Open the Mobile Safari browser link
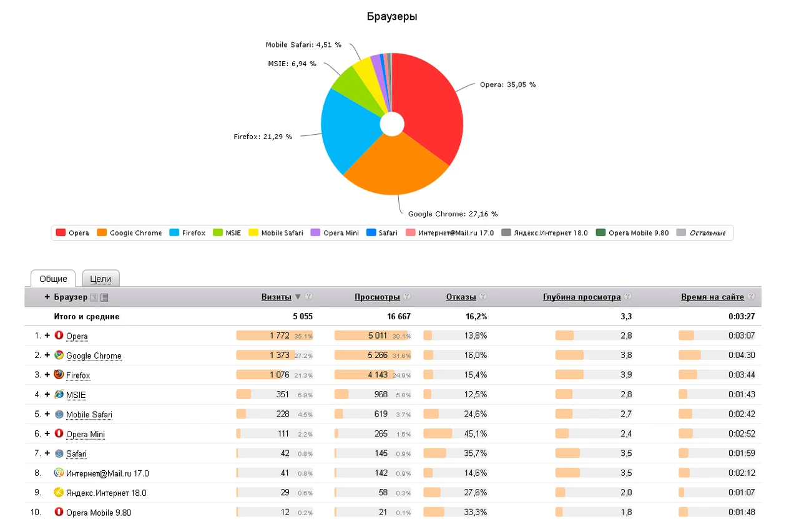 click(x=89, y=415)
